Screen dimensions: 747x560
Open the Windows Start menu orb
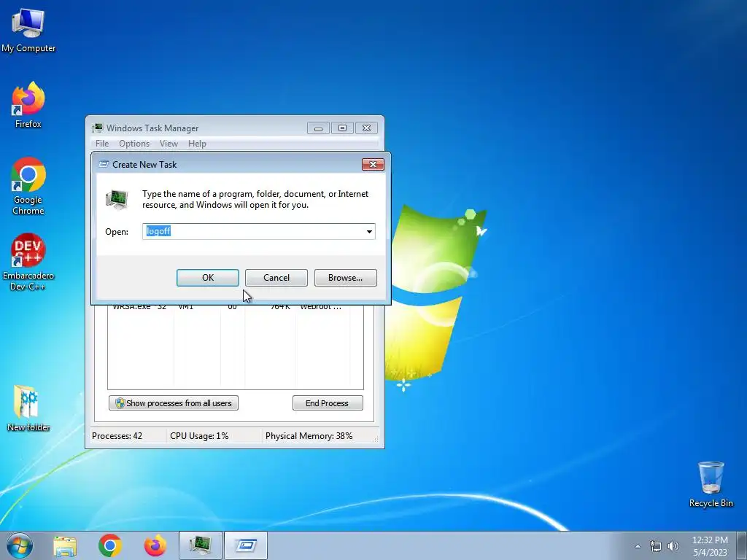[20, 545]
